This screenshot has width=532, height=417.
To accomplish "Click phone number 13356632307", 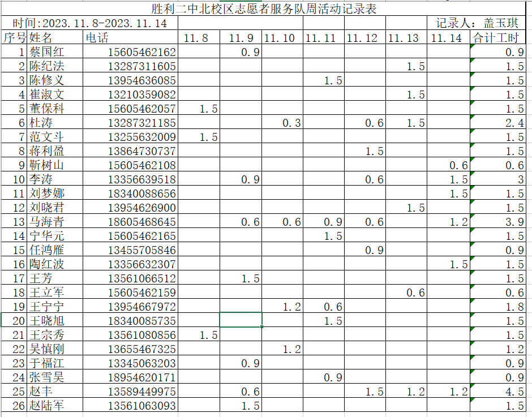I will pyautogui.click(x=131, y=264).
